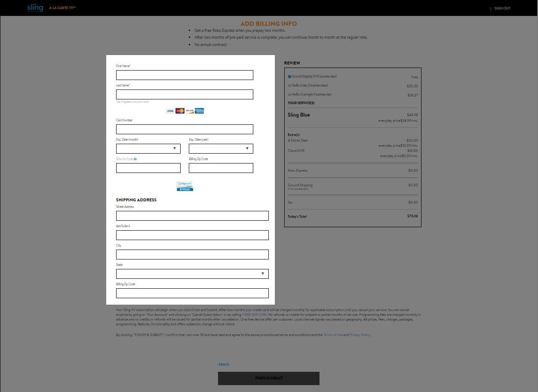
Task: Select FedEx 2-day shipping option
Action: click(290, 86)
